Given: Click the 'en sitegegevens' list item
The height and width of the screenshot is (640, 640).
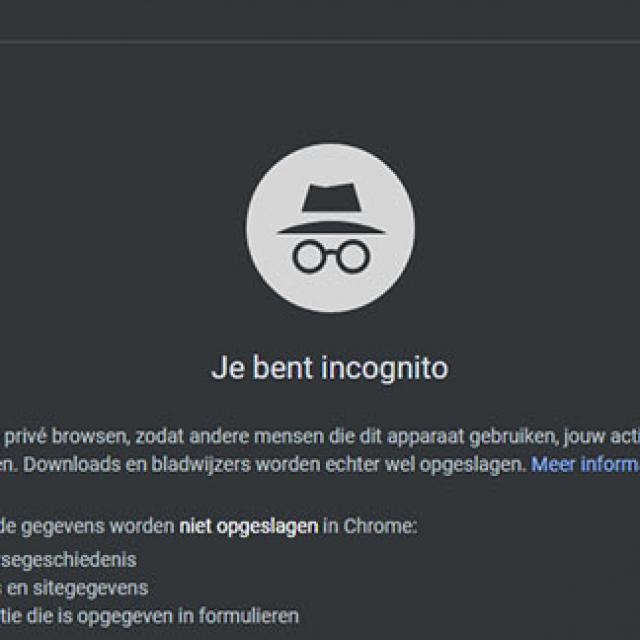Looking at the screenshot, I should (74, 587).
